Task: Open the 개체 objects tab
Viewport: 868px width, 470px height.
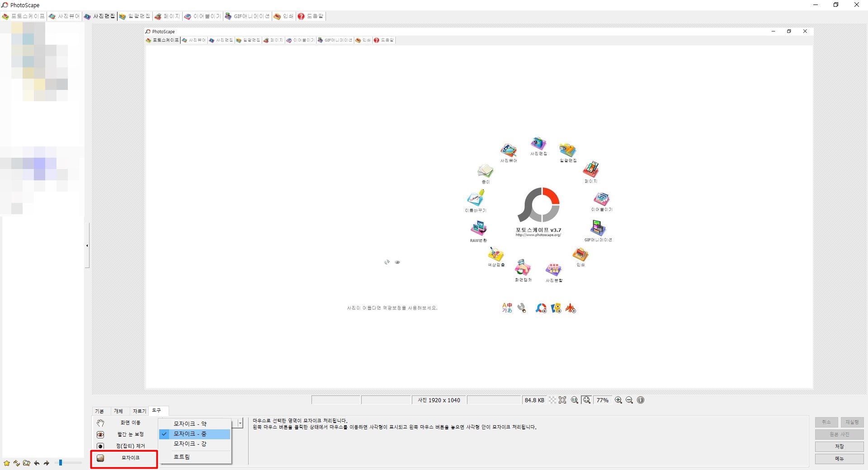Action: 118,411
